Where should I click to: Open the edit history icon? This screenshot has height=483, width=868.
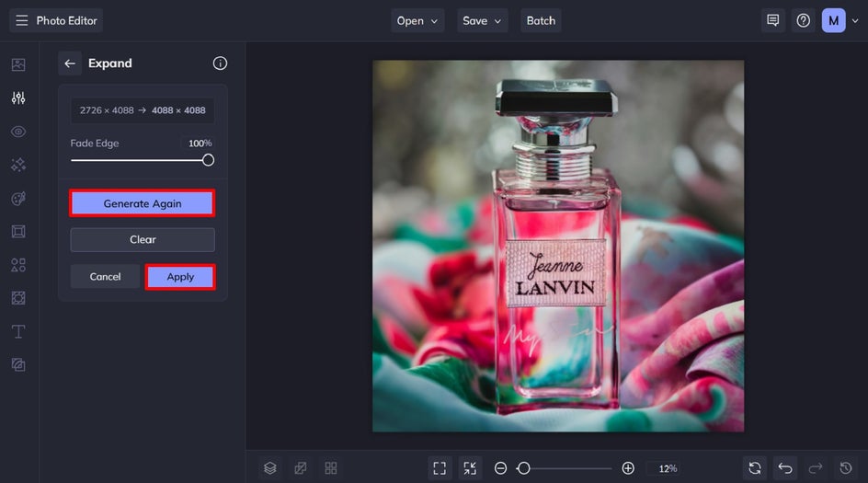tap(846, 468)
